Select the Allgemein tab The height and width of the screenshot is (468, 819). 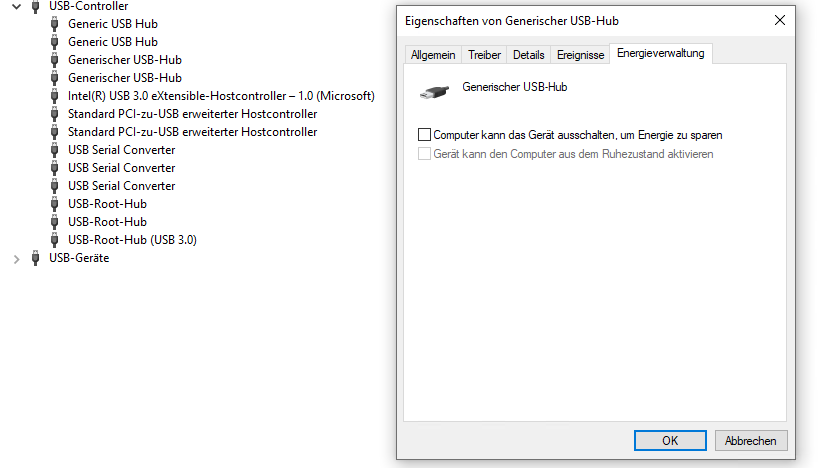click(433, 55)
